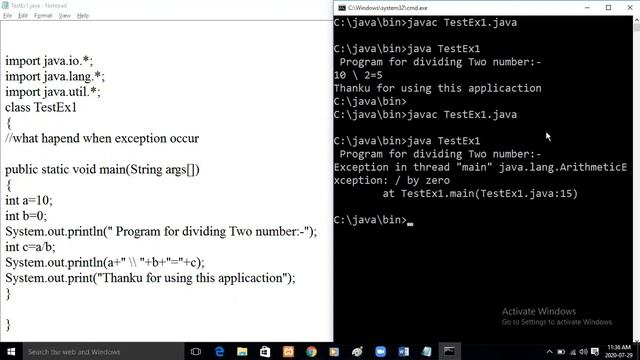Open the volume control tray icon
The height and width of the screenshot is (360, 640).
click(x=583, y=352)
